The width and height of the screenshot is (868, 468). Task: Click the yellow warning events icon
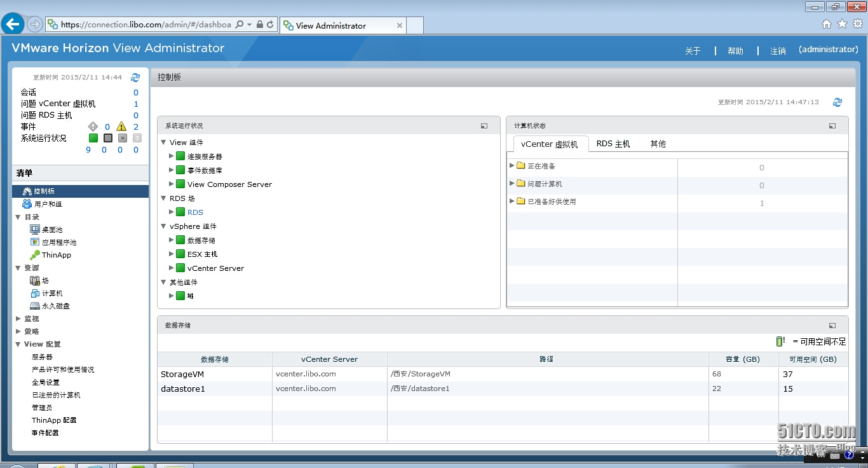(x=121, y=127)
